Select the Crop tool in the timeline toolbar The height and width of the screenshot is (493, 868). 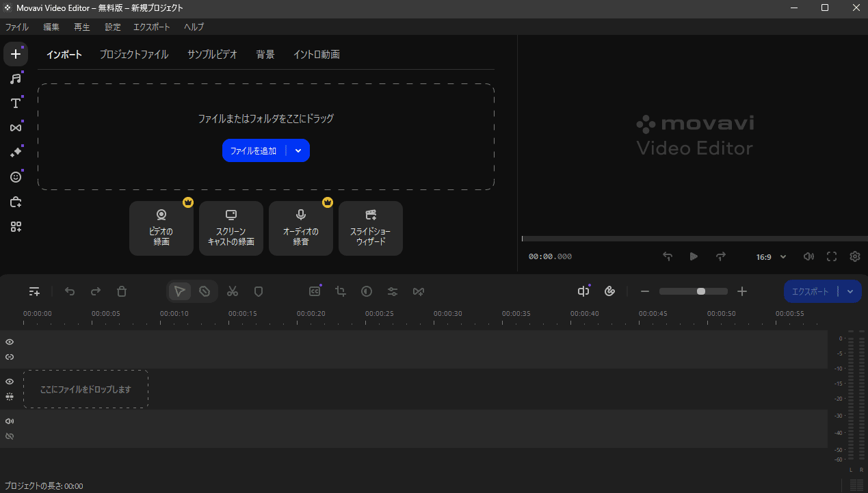[340, 291]
